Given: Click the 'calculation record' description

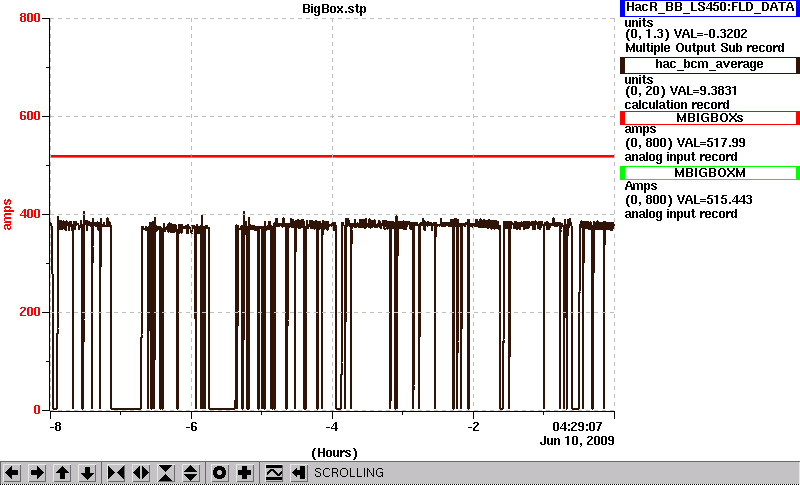Looking at the screenshot, I should click(677, 105).
